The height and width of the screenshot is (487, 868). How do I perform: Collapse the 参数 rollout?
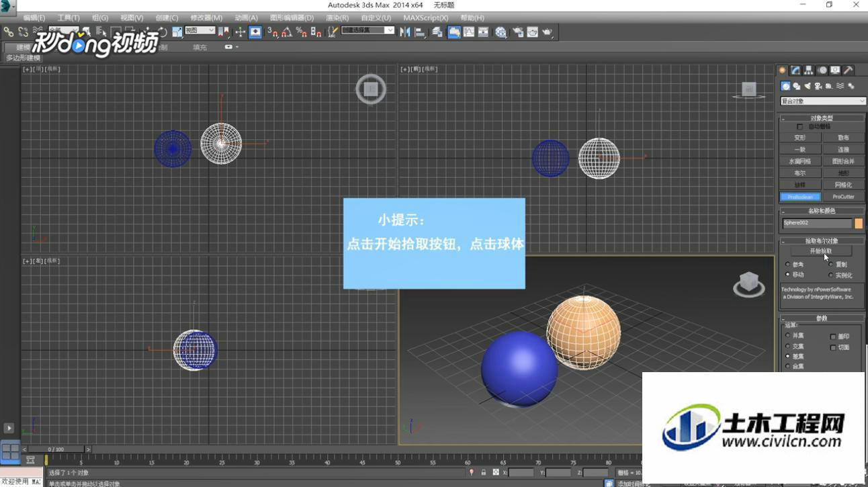(821, 318)
